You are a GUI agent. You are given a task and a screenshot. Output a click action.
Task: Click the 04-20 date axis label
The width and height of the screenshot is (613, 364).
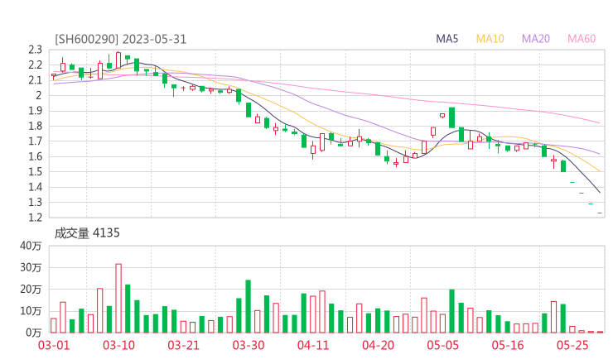378,345
